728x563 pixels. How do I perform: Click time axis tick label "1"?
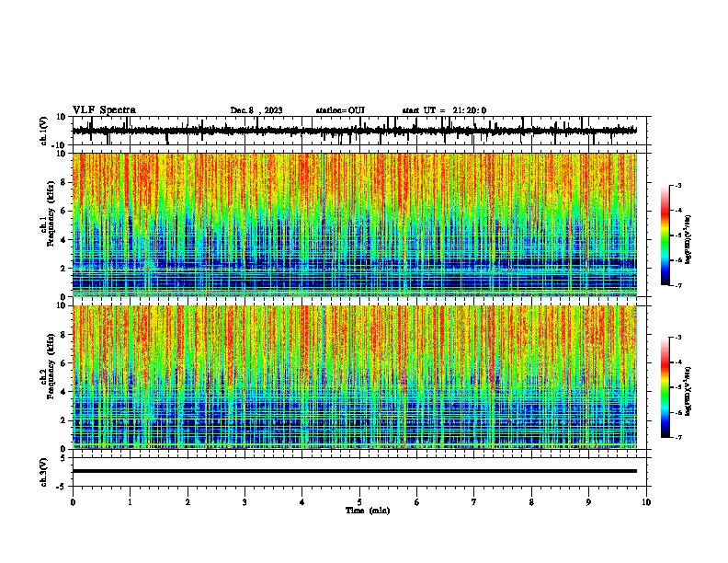(130, 502)
